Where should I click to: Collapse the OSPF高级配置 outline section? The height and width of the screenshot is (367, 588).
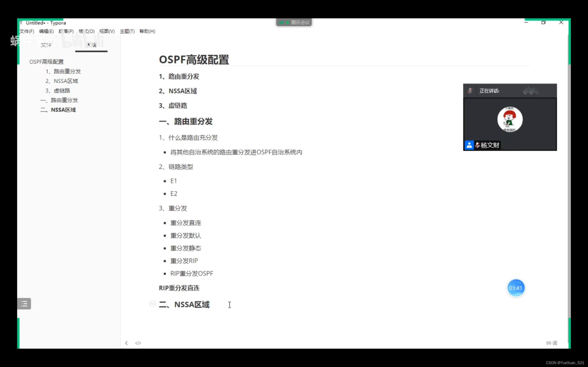click(46, 61)
